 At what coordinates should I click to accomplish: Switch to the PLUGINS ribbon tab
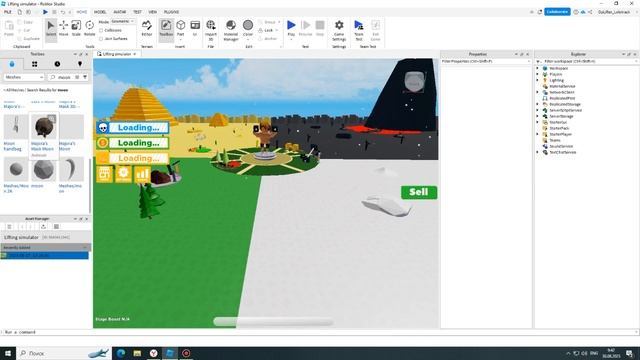pos(171,12)
